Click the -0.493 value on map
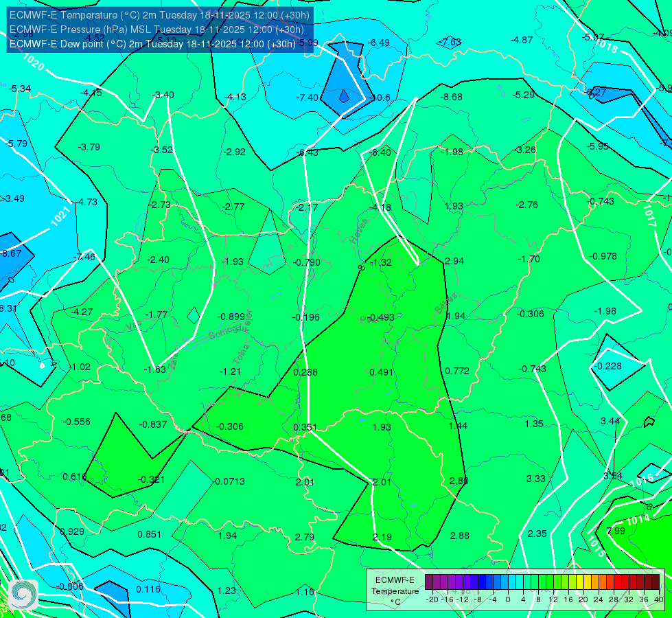Screen dimensions: 672x618 (380, 317)
